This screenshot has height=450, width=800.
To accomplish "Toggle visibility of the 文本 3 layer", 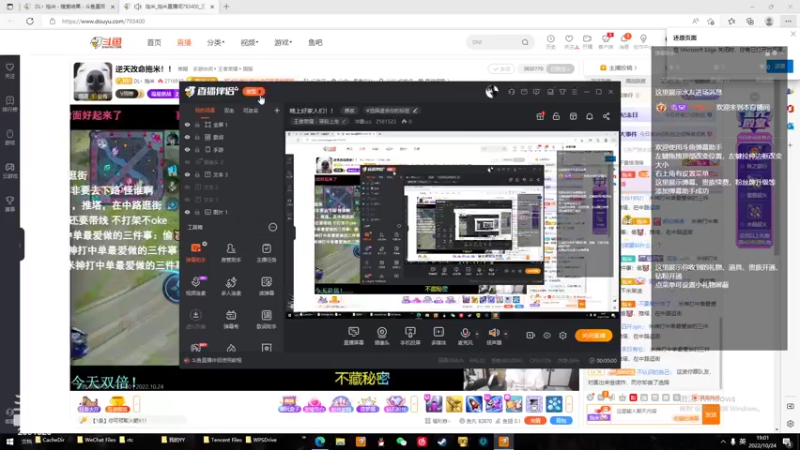I will 187,174.
